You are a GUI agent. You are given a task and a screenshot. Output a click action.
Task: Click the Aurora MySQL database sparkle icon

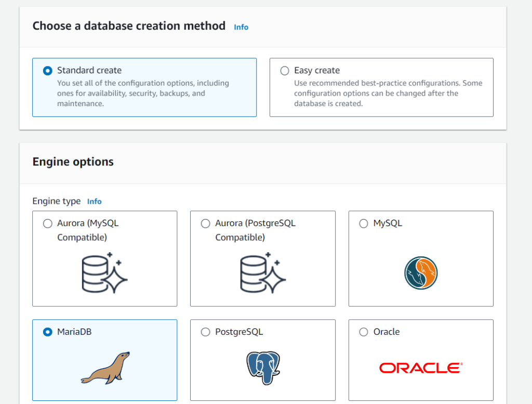click(104, 273)
